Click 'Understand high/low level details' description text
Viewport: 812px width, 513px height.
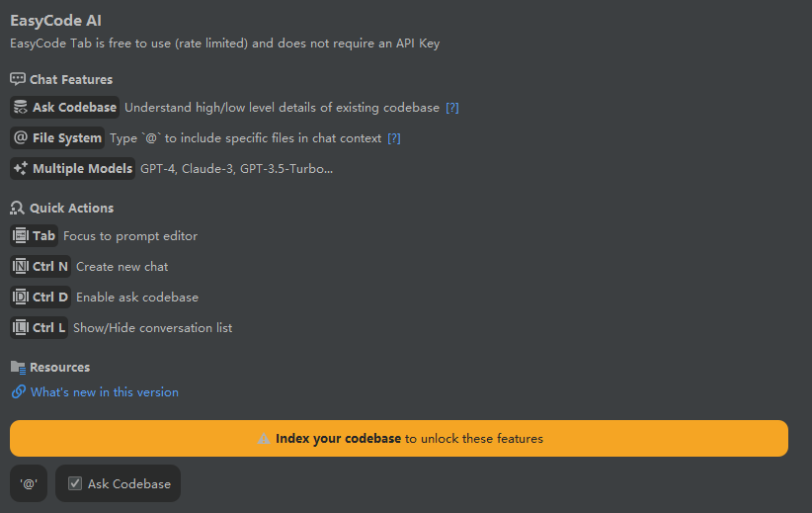point(283,108)
